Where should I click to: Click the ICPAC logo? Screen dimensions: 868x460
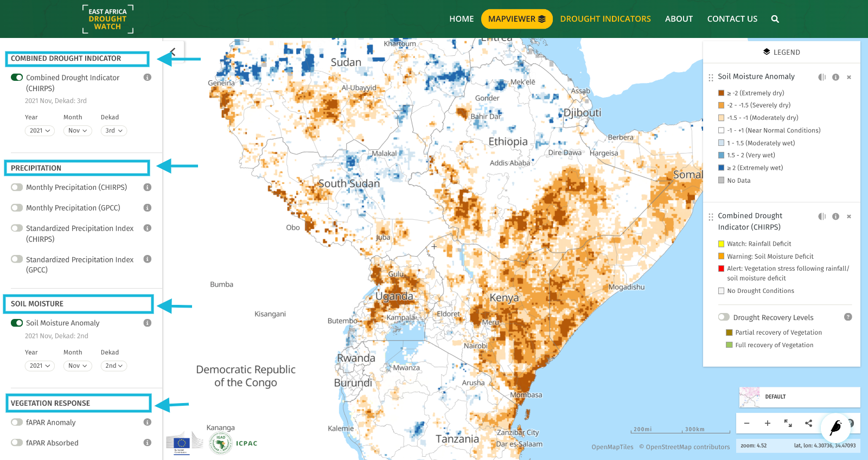pos(247,443)
